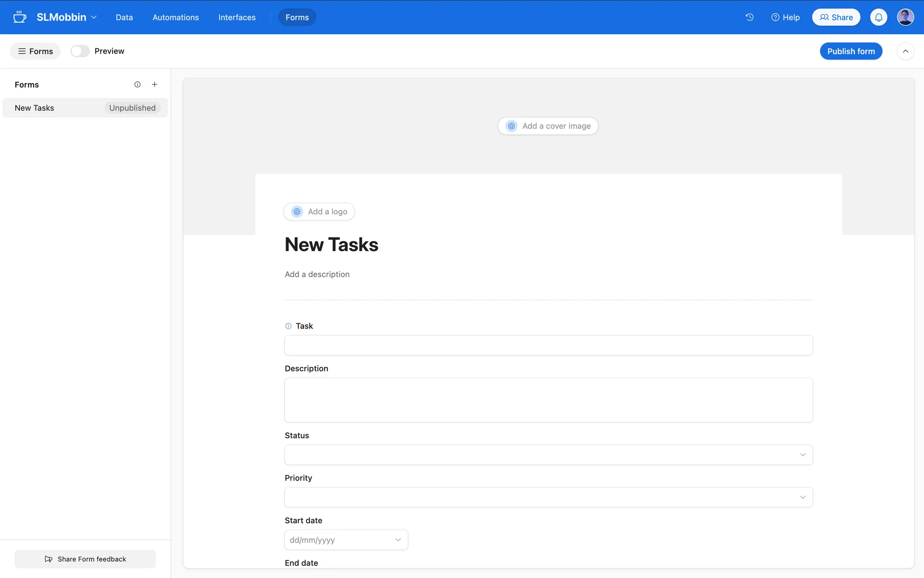The height and width of the screenshot is (578, 924).
Task: Click the Publish form button
Action: tap(850, 51)
